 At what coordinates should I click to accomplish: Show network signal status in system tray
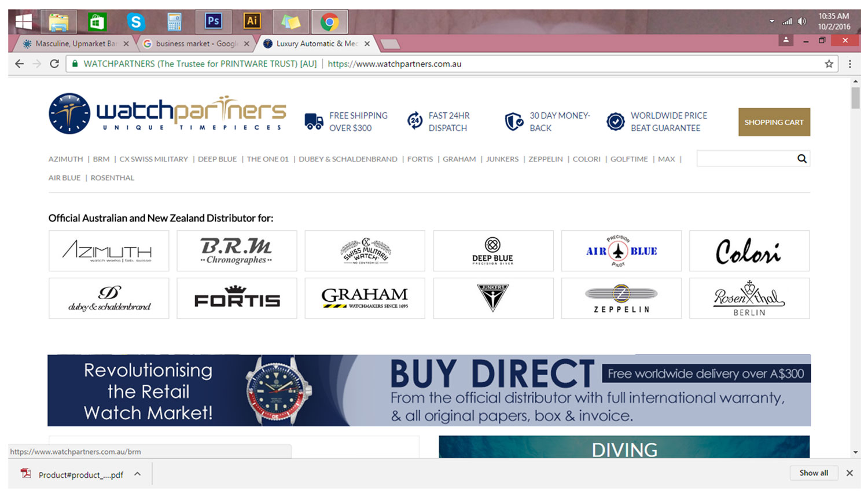[x=787, y=21]
